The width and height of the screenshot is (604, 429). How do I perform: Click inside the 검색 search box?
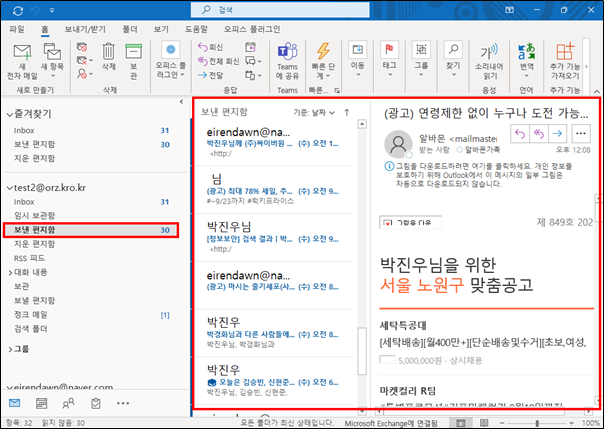[280, 10]
